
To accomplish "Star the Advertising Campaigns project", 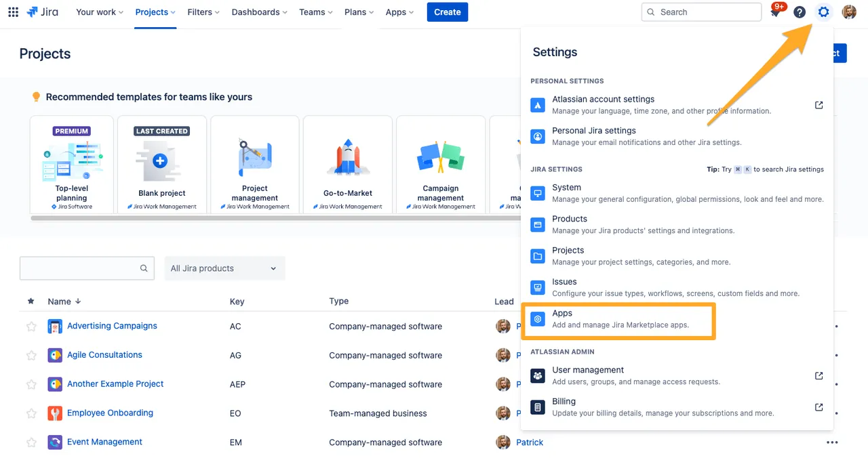I will [x=31, y=327].
